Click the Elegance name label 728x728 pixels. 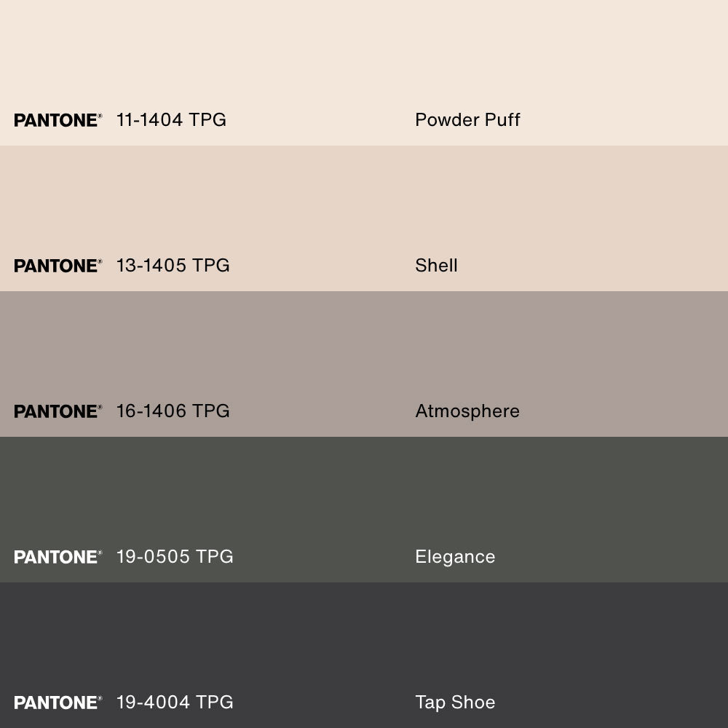[455, 557]
